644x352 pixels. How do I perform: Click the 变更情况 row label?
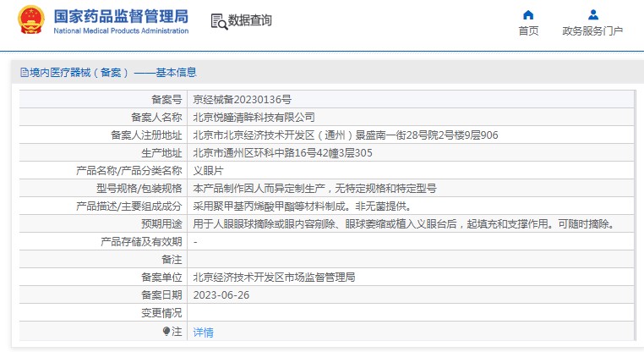[161, 313]
